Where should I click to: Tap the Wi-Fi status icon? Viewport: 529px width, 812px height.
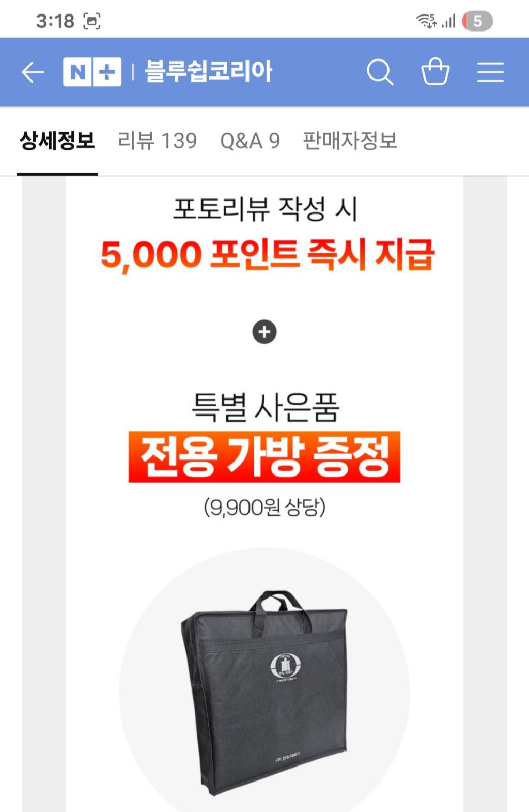(x=427, y=21)
